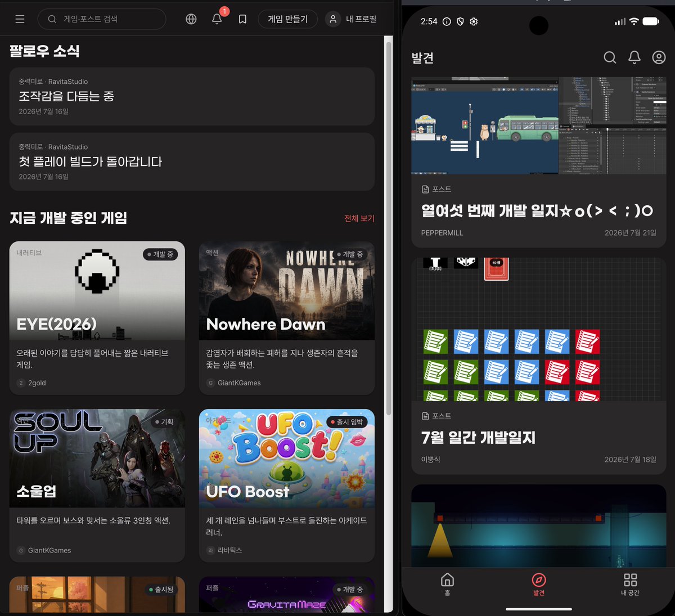Click the 2026년 7월 21일 date
675x616 pixels.
click(x=631, y=233)
